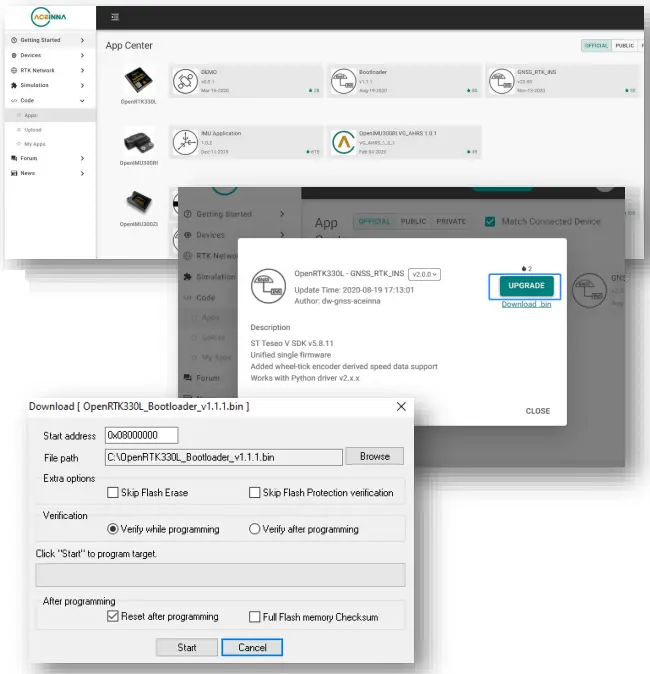
Task: Select My Apps in top sidebar
Action: 35,144
